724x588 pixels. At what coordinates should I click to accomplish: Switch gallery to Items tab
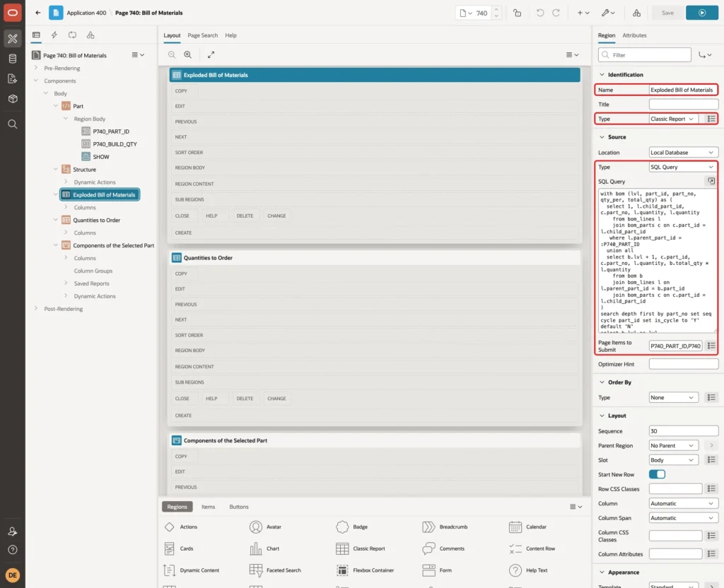pos(209,506)
